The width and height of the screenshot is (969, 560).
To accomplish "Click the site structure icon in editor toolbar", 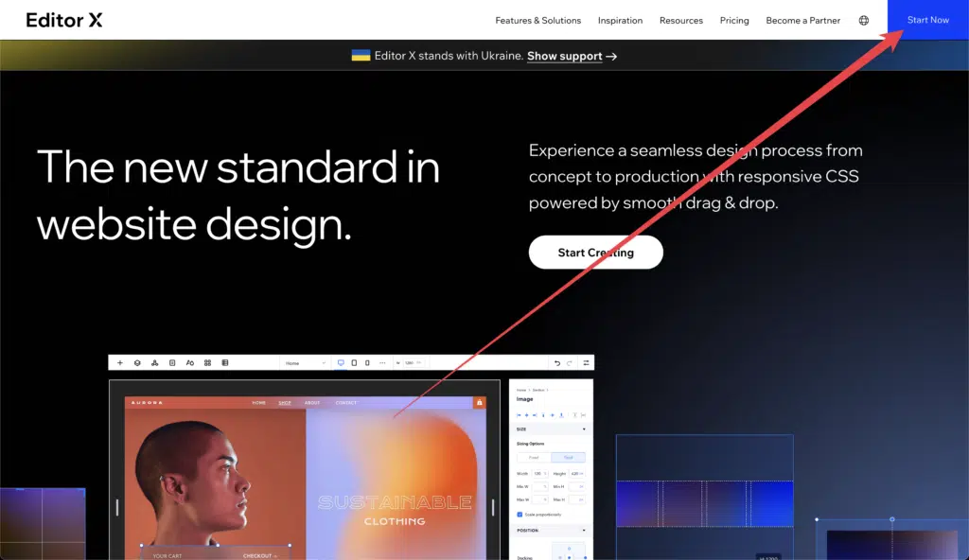I will [x=154, y=363].
